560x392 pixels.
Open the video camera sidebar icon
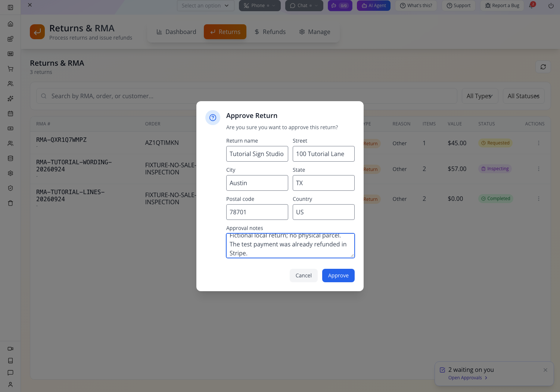pyautogui.click(x=10, y=349)
